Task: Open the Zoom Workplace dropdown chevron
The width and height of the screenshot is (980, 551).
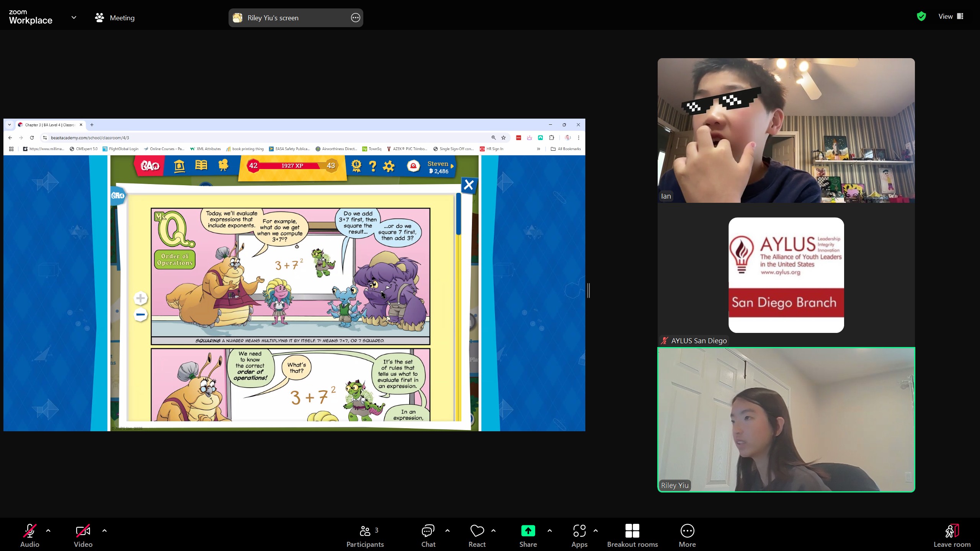Action: coord(74,17)
